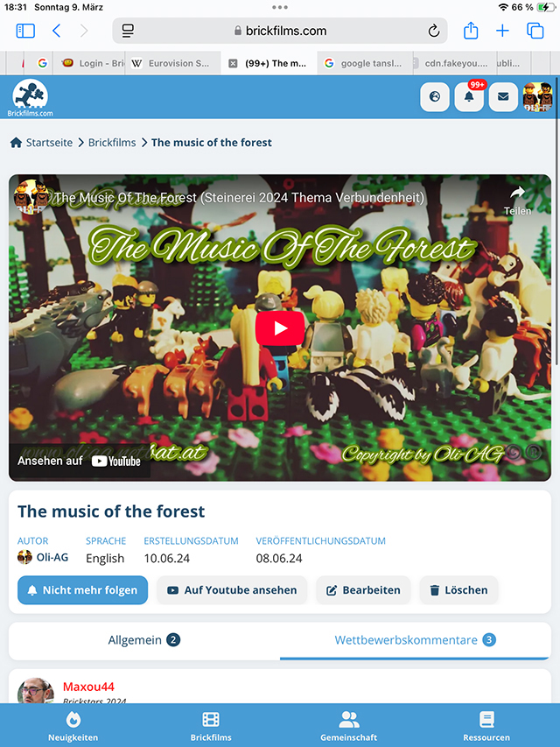Viewport: 560px width, 747px height.
Task: Play the Music Of The Forest video
Action: [x=280, y=328]
